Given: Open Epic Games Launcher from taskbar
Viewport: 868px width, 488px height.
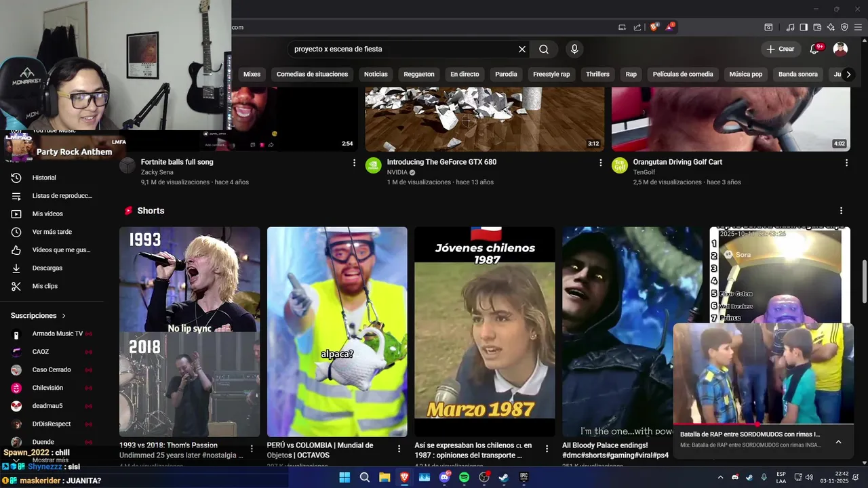Looking at the screenshot, I should 524,477.
